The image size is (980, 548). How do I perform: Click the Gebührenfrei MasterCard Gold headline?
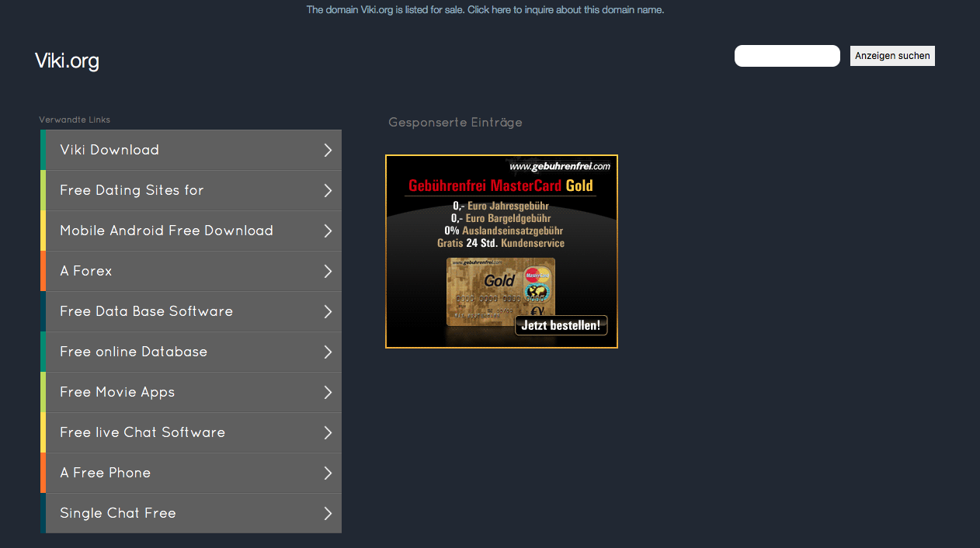(x=500, y=186)
